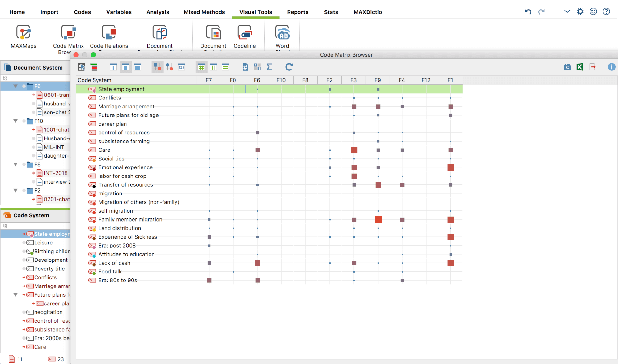This screenshot has height=364, width=618.
Task: Open the Home ribbon tab
Action: click(17, 12)
